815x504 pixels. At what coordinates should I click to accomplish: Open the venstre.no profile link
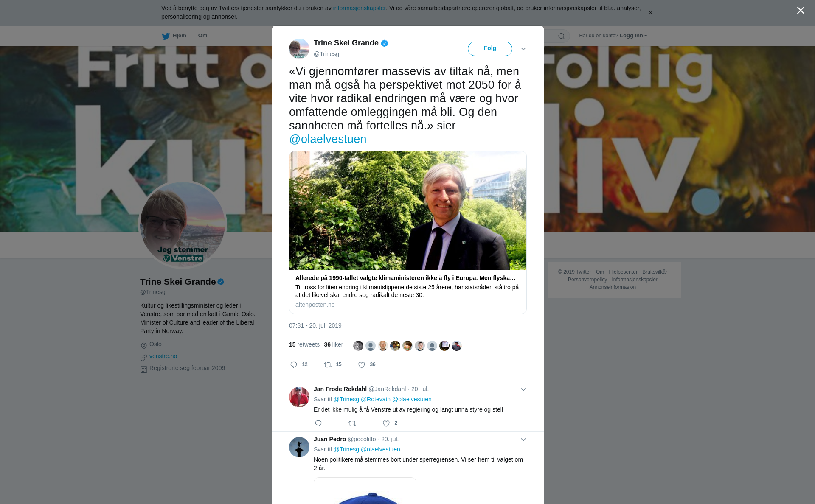pos(163,356)
